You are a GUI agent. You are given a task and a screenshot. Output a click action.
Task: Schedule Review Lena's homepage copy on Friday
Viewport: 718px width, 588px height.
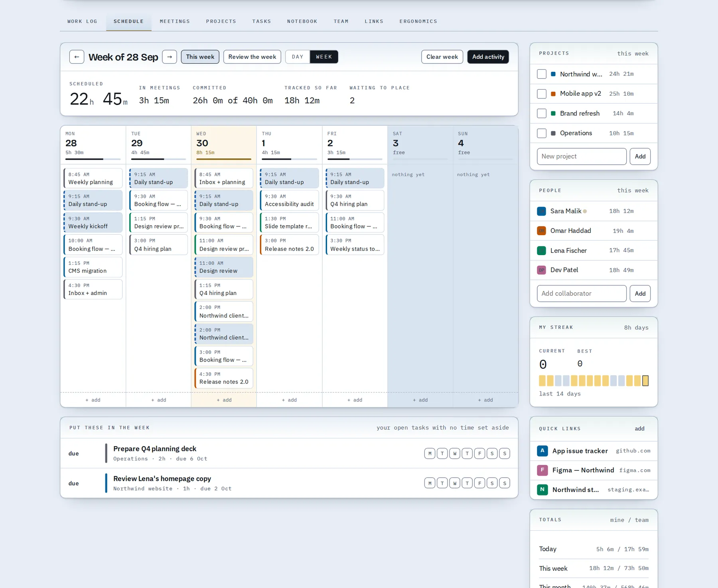coord(479,484)
